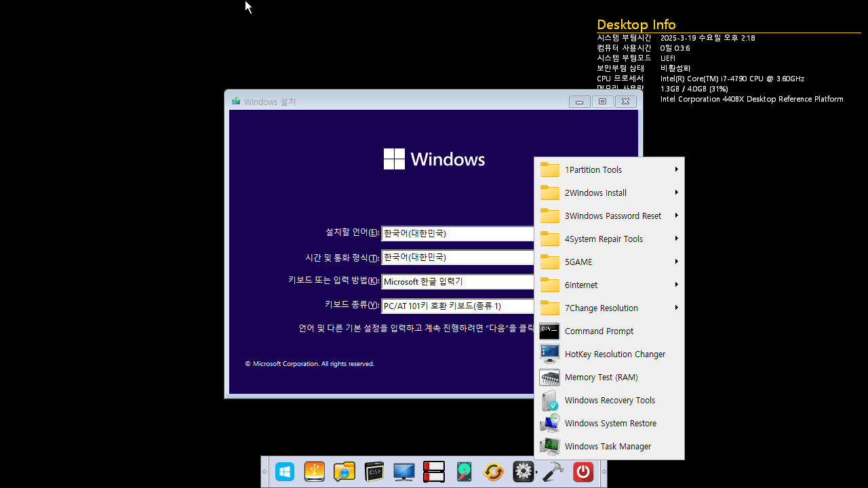Open the 7Change Resolution submenu
This screenshot has height=488, width=868.
609,308
